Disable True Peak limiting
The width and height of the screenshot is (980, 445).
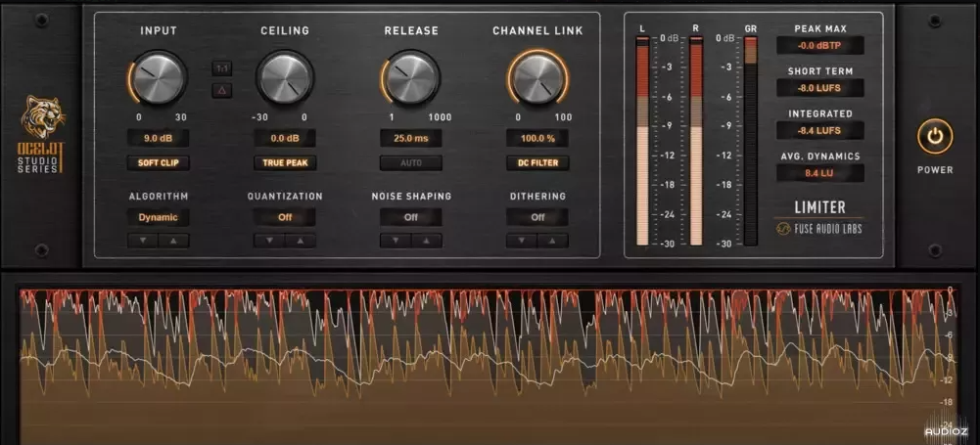coord(285,163)
